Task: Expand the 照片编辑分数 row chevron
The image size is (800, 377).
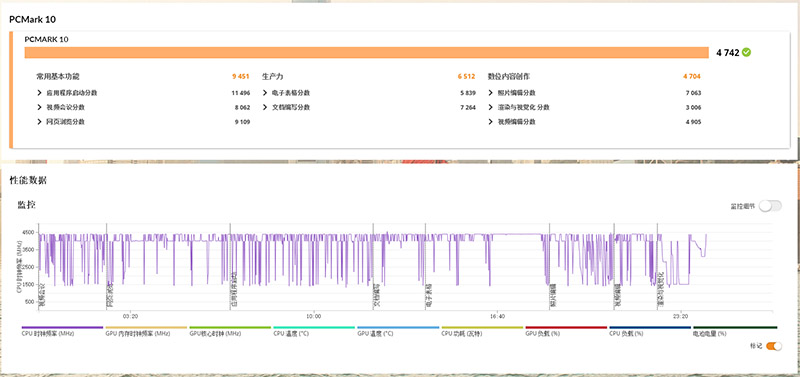Action: coord(491,93)
